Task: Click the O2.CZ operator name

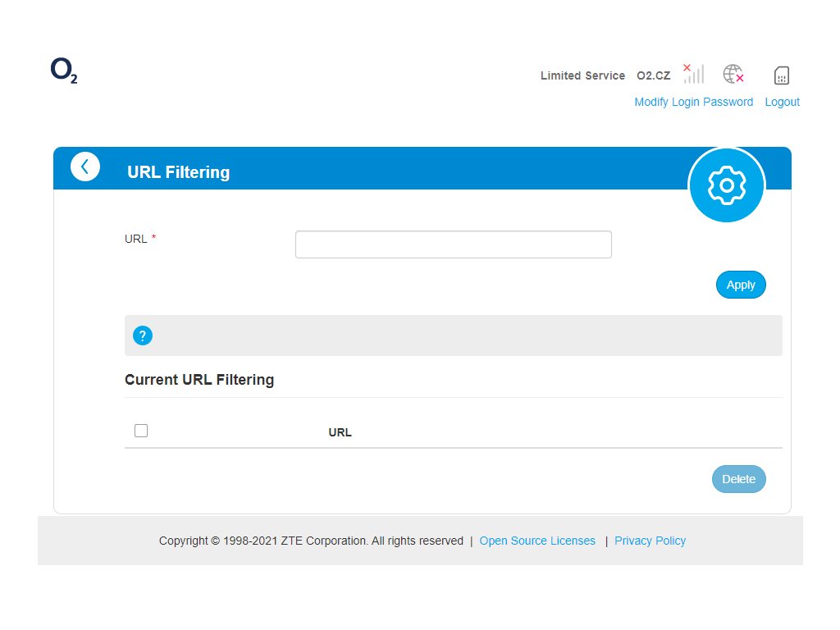Action: pos(653,75)
